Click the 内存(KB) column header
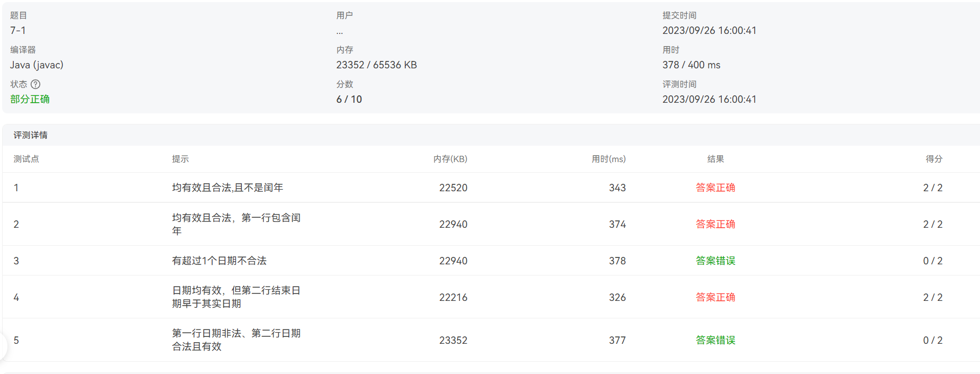Image resolution: width=980 pixels, height=374 pixels. pyautogui.click(x=450, y=159)
